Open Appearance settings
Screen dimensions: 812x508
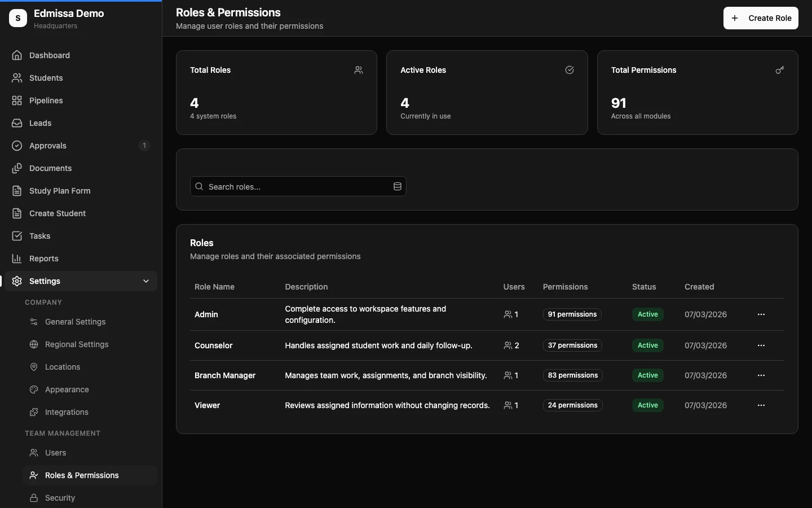point(90,389)
